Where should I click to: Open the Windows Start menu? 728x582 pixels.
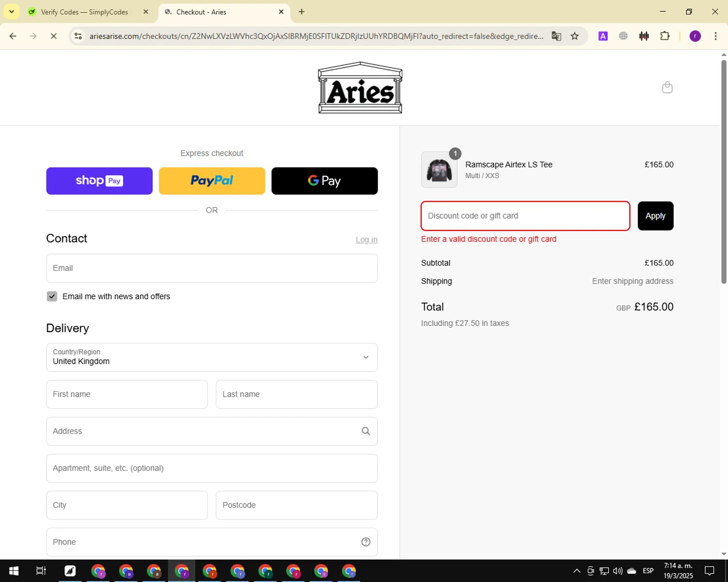14,571
